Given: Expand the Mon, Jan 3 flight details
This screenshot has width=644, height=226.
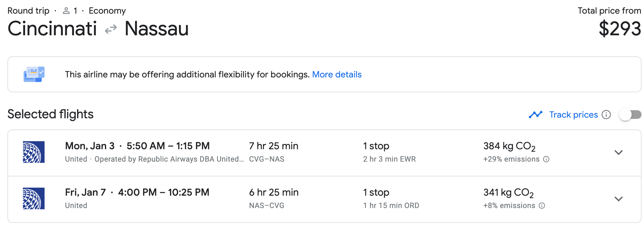Looking at the screenshot, I should point(619,152).
